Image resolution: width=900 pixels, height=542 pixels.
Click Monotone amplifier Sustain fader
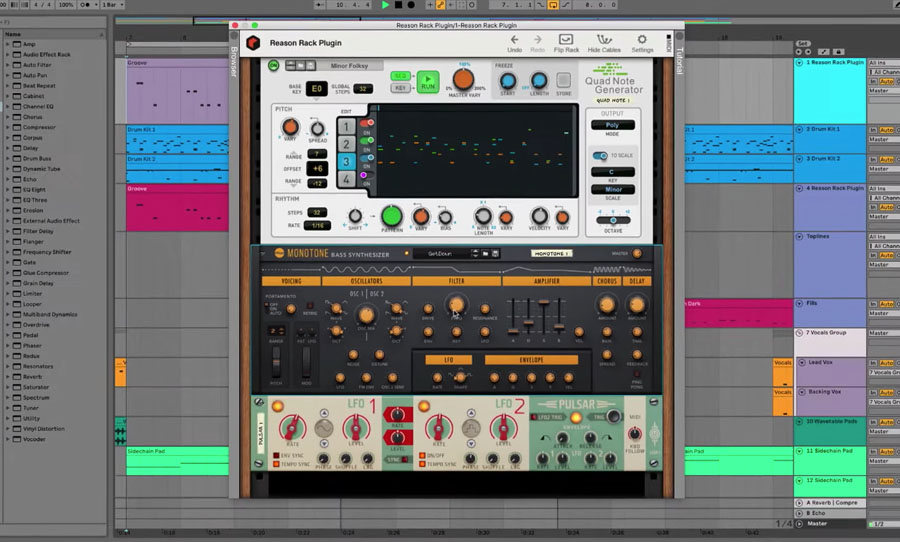click(x=543, y=303)
